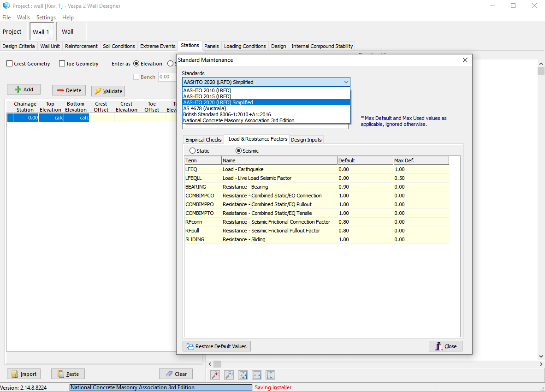Choose AASHTO 2010 (LRFD) from list
The height and width of the screenshot is (392, 545).
(266, 90)
